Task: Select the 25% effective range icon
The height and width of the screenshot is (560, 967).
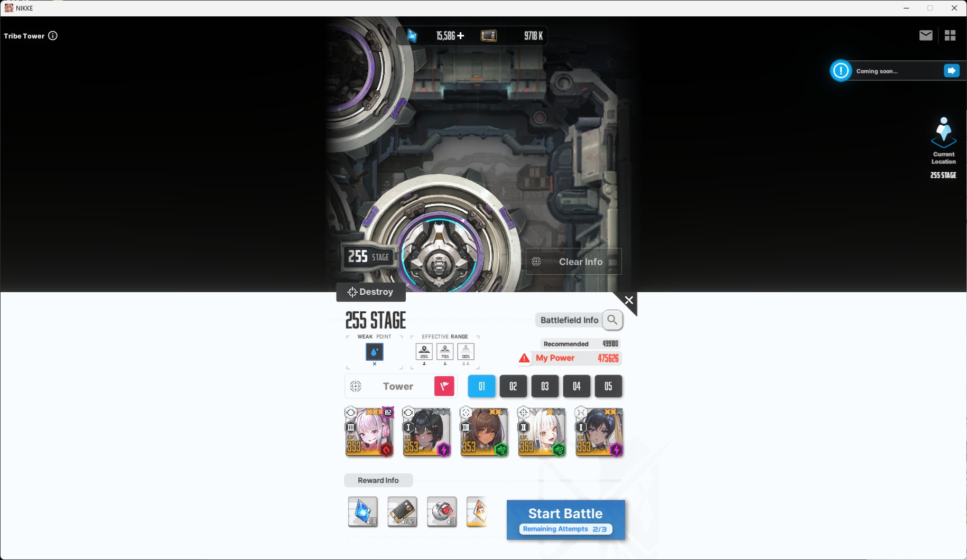Action: tap(424, 352)
